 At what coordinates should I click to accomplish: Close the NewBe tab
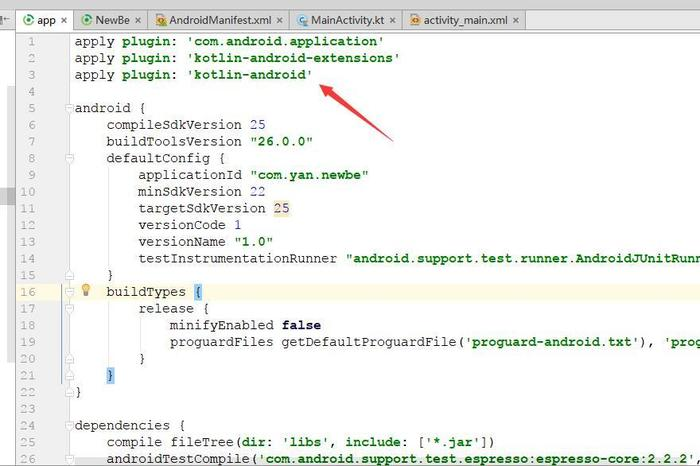(x=138, y=21)
